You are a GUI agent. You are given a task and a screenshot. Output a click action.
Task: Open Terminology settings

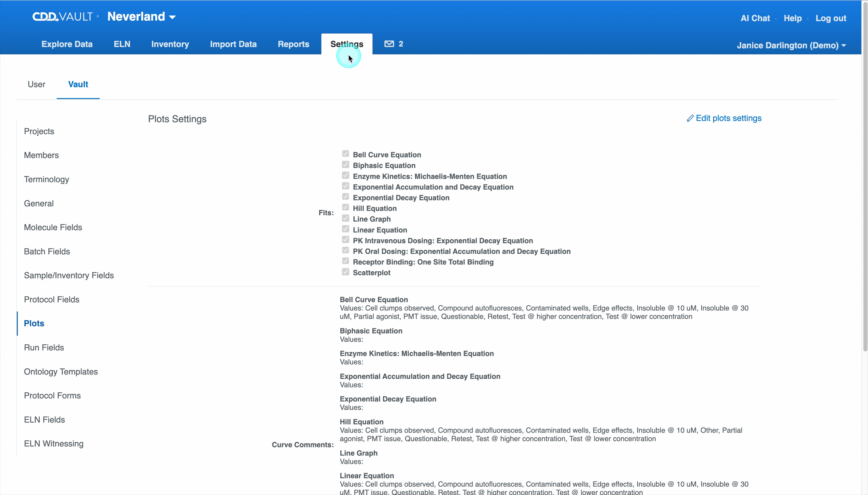[47, 179]
